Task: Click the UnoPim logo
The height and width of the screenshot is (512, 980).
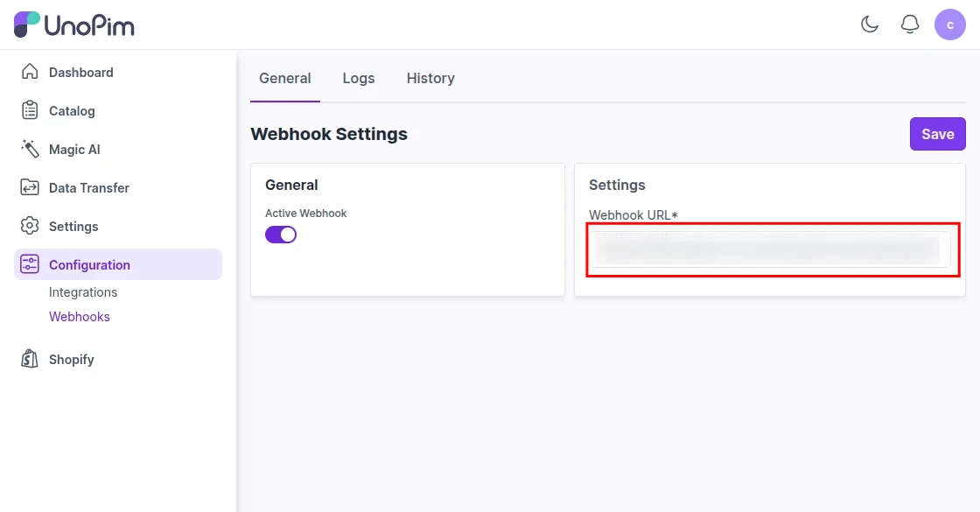Action: [x=73, y=25]
